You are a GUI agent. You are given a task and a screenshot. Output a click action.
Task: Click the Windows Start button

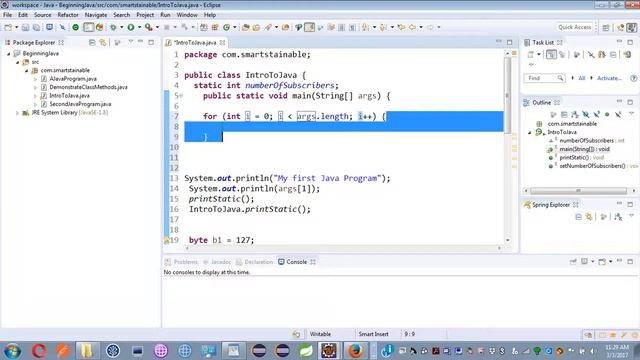click(x=12, y=351)
